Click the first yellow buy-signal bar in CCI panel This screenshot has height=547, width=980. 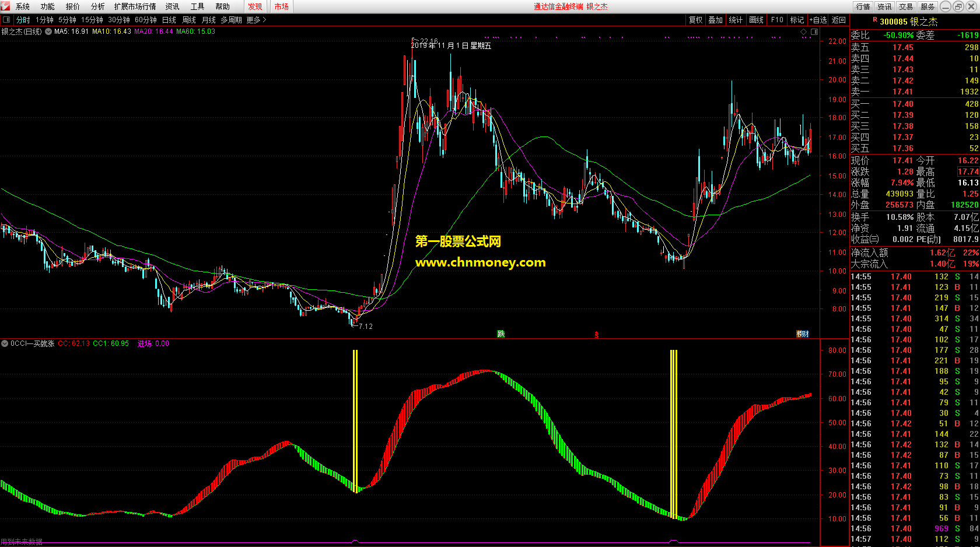[x=355, y=420]
